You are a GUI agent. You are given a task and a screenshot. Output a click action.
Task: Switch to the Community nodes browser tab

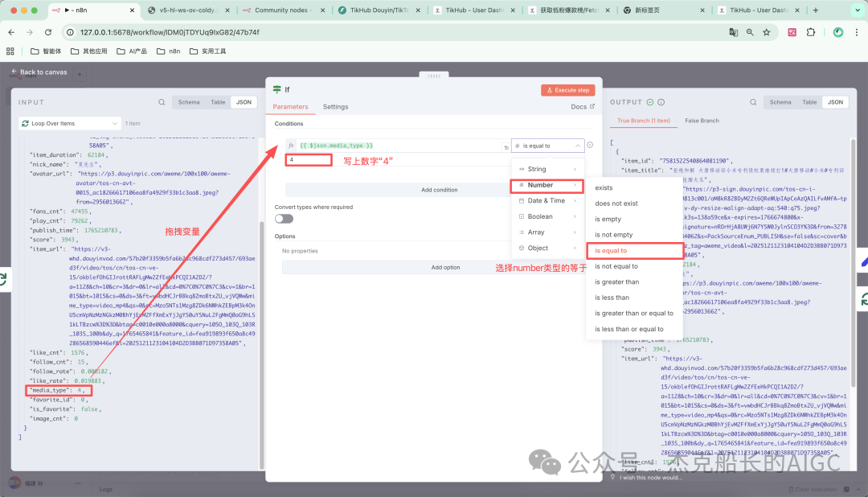pos(284,10)
